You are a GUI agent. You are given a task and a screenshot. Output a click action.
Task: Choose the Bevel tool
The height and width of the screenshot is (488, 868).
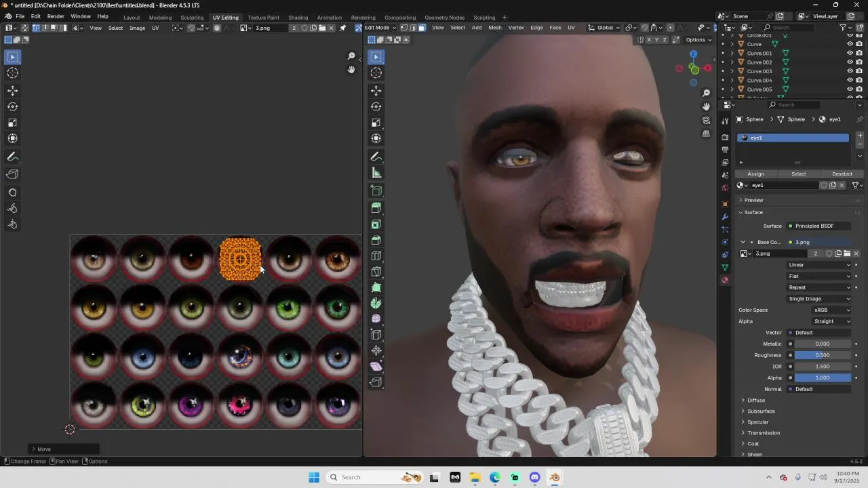click(x=376, y=240)
